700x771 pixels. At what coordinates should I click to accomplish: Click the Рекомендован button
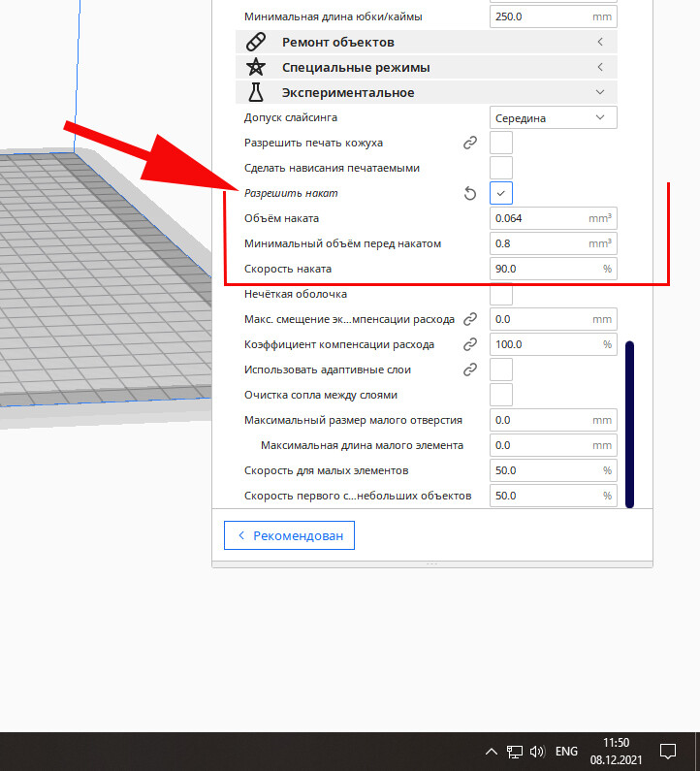(289, 535)
